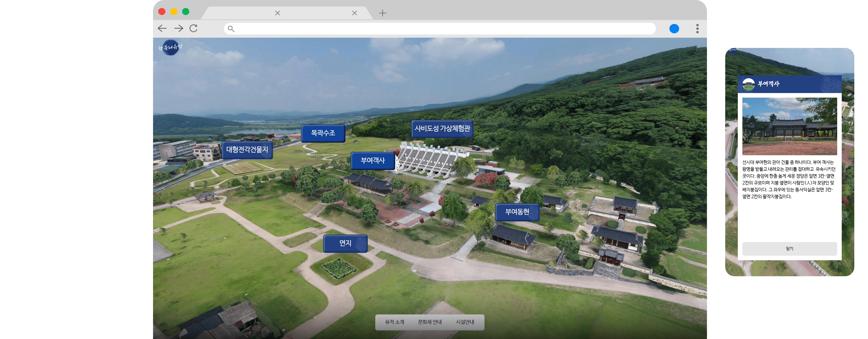Open the 시설안내 menu item
The image size is (868, 339).
click(x=465, y=322)
